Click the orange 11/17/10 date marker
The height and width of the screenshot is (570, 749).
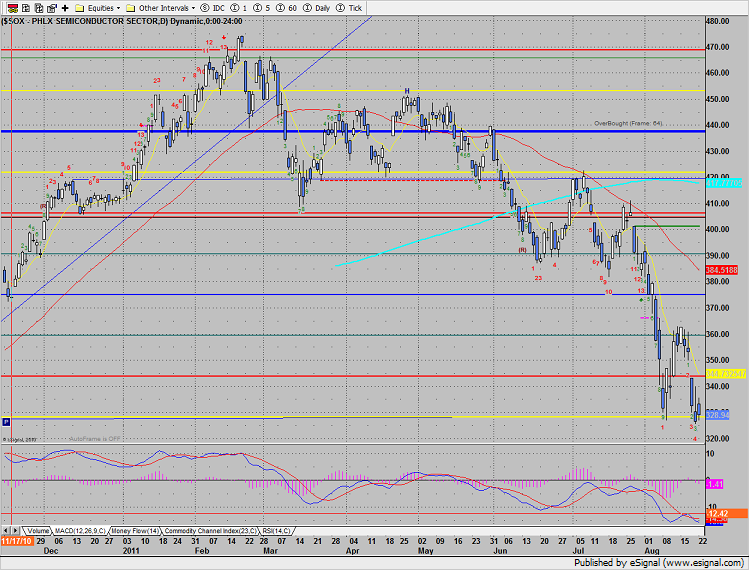[x=17, y=541]
